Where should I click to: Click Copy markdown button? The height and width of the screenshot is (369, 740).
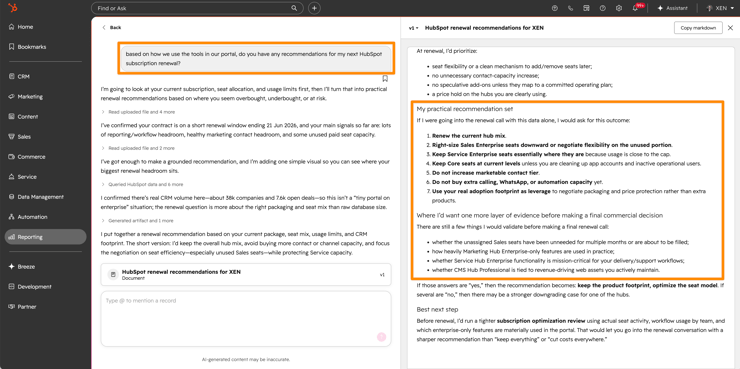[x=698, y=28]
